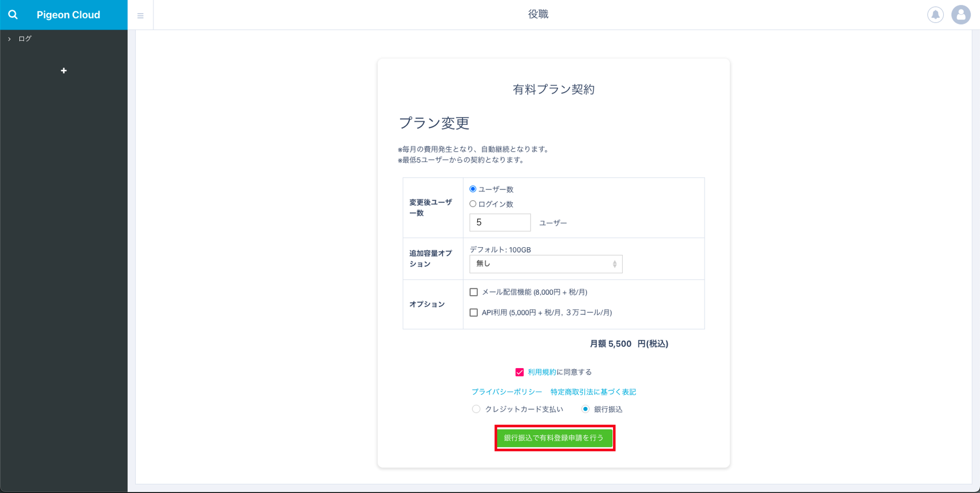Select the ログイン数 radio button
The height and width of the screenshot is (493, 980).
[473, 204]
